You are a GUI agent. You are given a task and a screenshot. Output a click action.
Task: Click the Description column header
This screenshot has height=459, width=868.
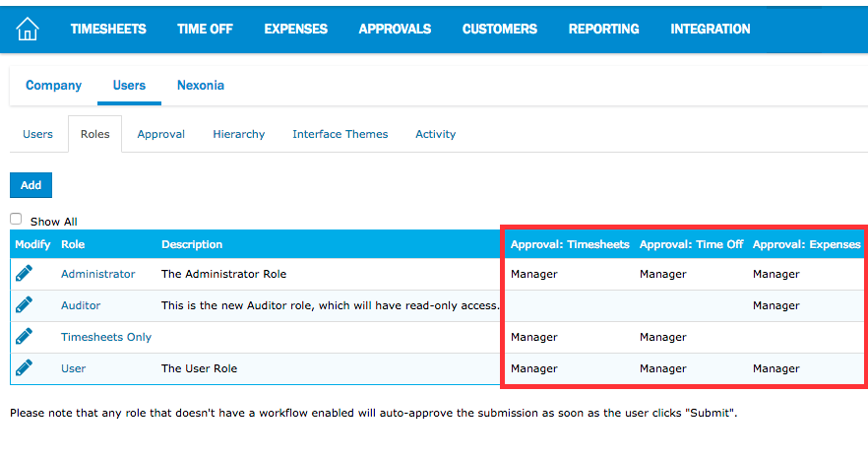tap(192, 244)
